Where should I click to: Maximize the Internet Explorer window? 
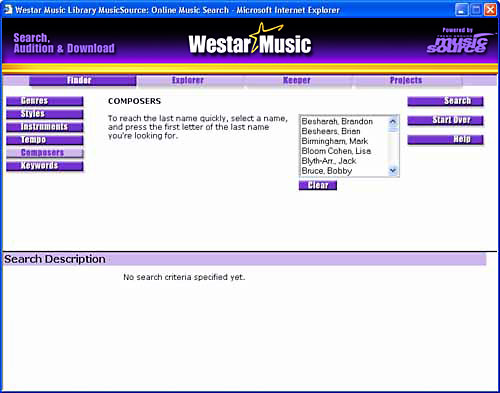(x=476, y=10)
